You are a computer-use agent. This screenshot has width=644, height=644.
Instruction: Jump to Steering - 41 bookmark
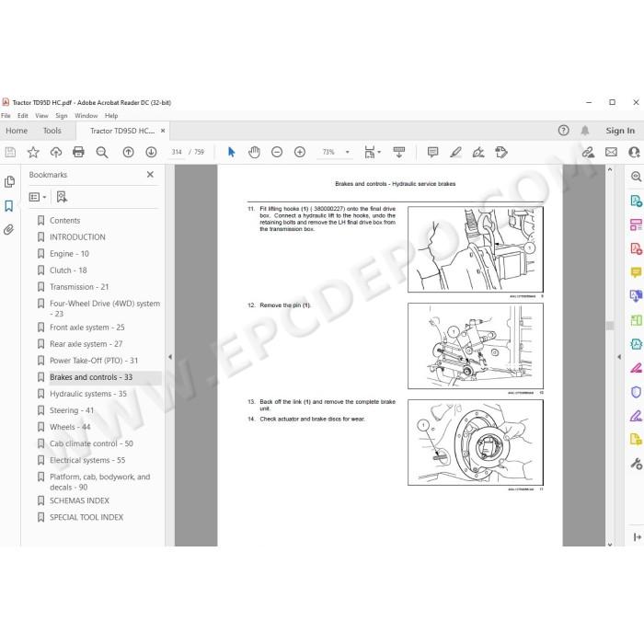[72, 410]
